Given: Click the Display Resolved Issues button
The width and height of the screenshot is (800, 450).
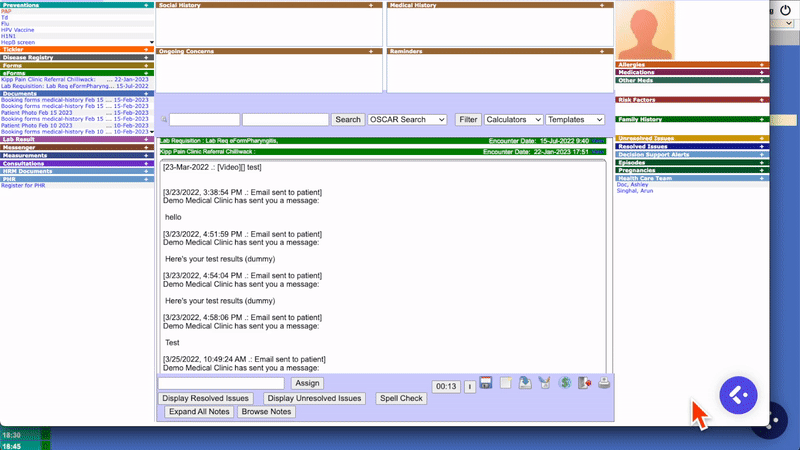Looking at the screenshot, I should coord(206,398).
